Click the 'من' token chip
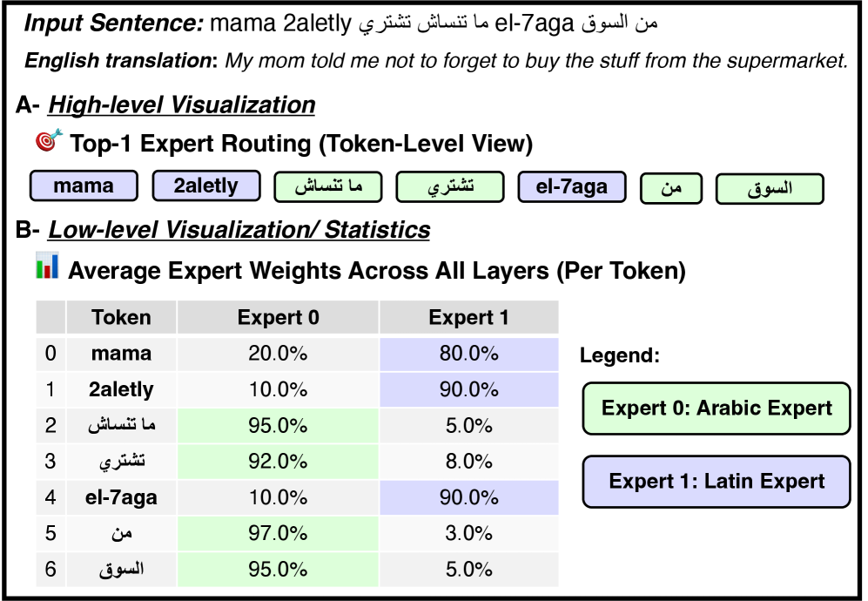This screenshot has width=868, height=601. click(x=670, y=188)
